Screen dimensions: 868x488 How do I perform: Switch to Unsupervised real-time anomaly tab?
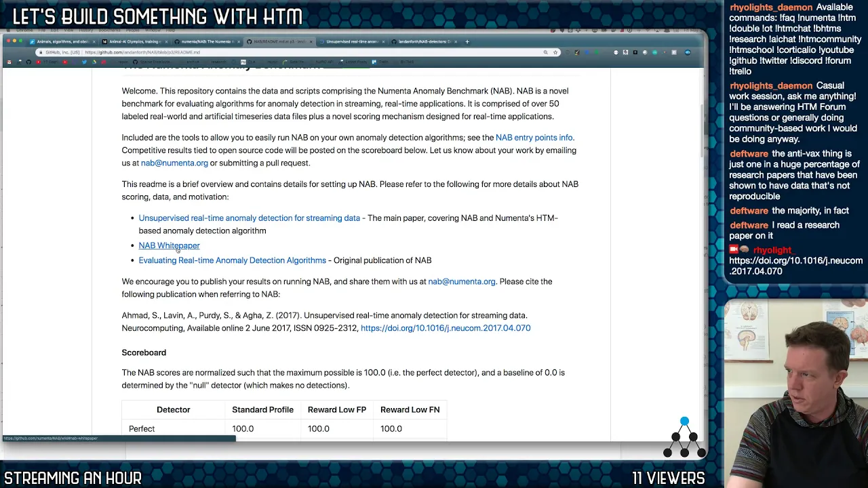[352, 41]
